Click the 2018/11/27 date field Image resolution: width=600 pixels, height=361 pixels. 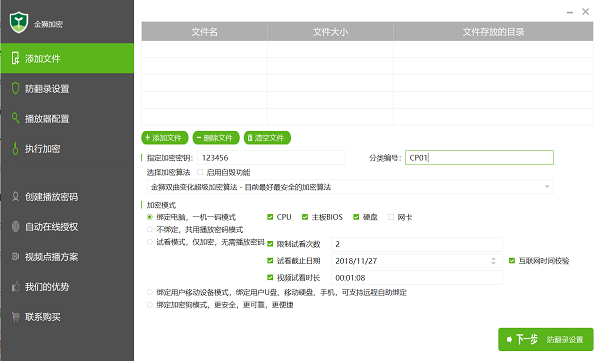(417, 261)
